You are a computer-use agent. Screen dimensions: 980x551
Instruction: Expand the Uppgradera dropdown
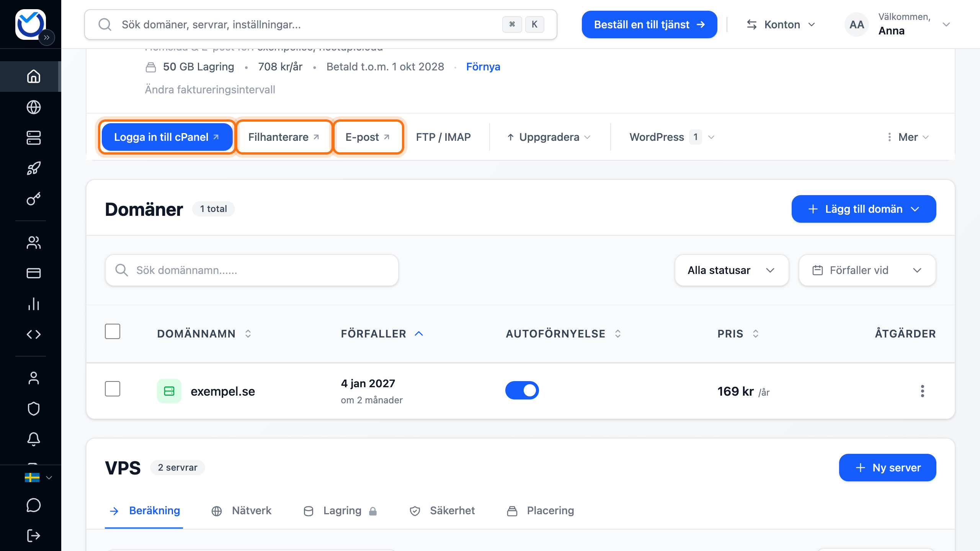tap(549, 137)
